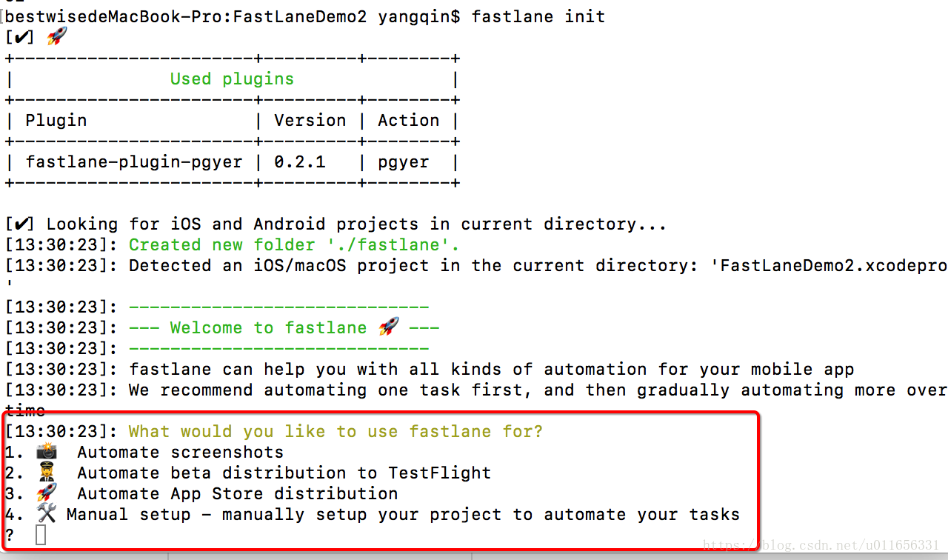Click fastlane-plugin-pgyer in the plugin table
The image size is (948, 560).
134,161
